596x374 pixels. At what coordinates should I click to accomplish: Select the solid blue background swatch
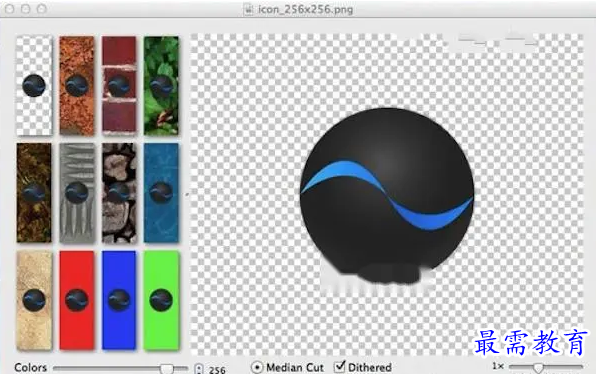(x=119, y=300)
